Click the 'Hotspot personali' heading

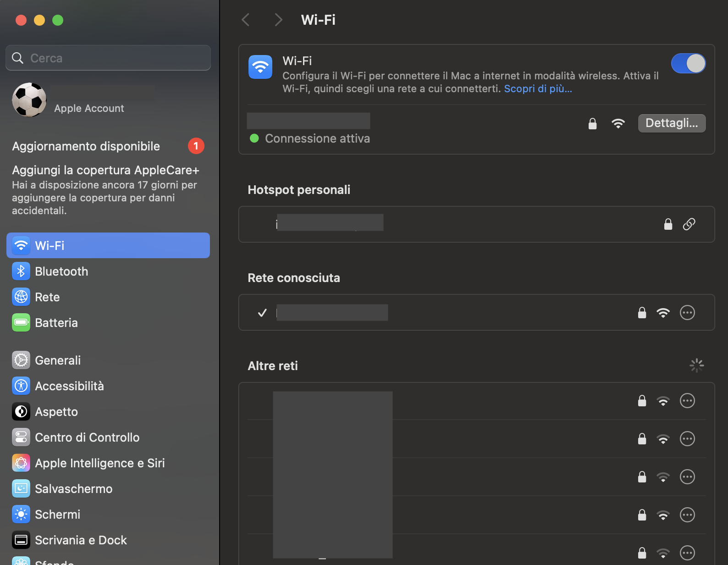click(x=299, y=190)
